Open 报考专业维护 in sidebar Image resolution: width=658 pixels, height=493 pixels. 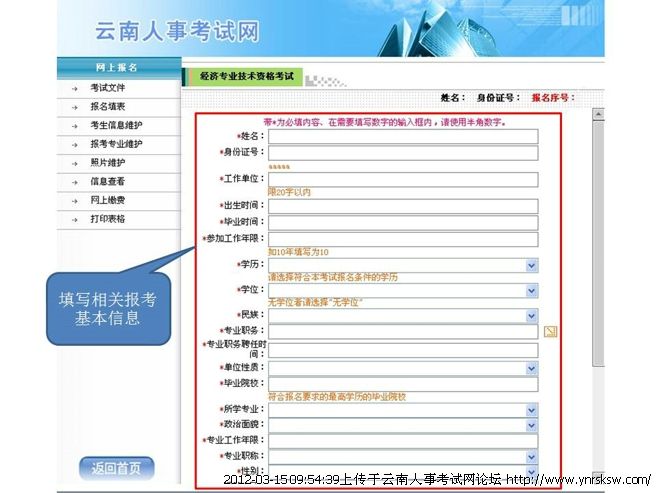116,144
